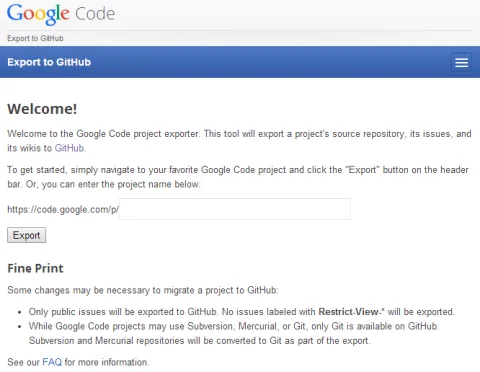Focus the project name input field

coord(235,209)
